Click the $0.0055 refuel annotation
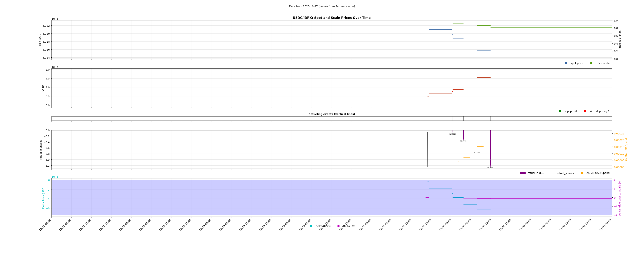 [476, 152]
